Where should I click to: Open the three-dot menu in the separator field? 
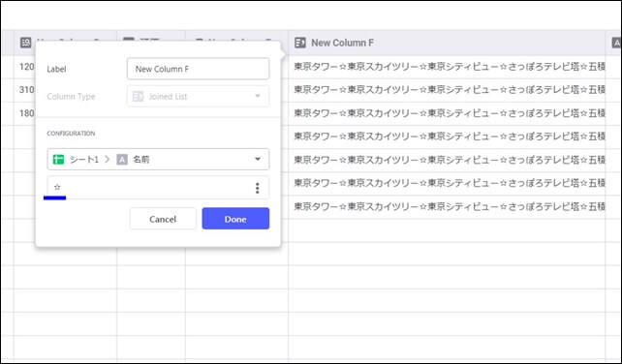[x=258, y=188]
